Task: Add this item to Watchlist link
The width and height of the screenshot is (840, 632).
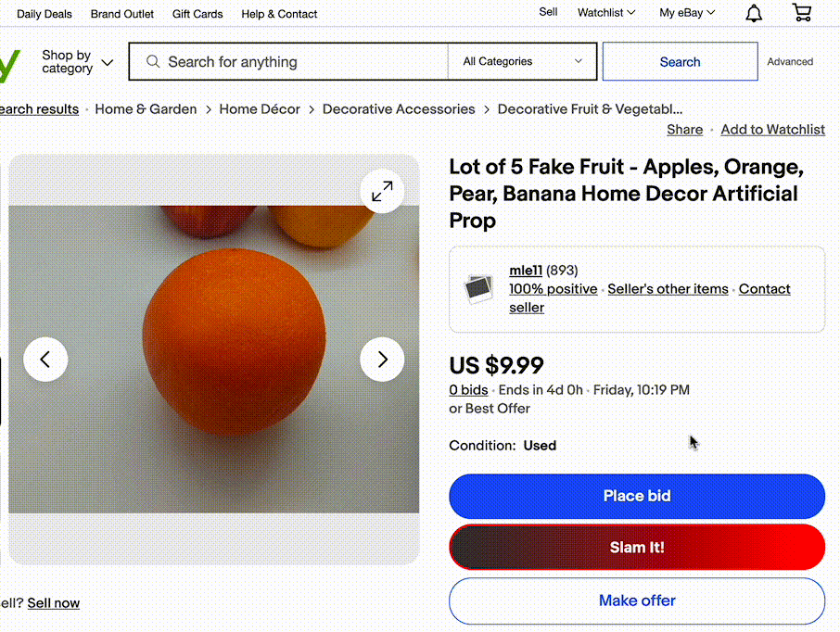Action: coord(772,130)
